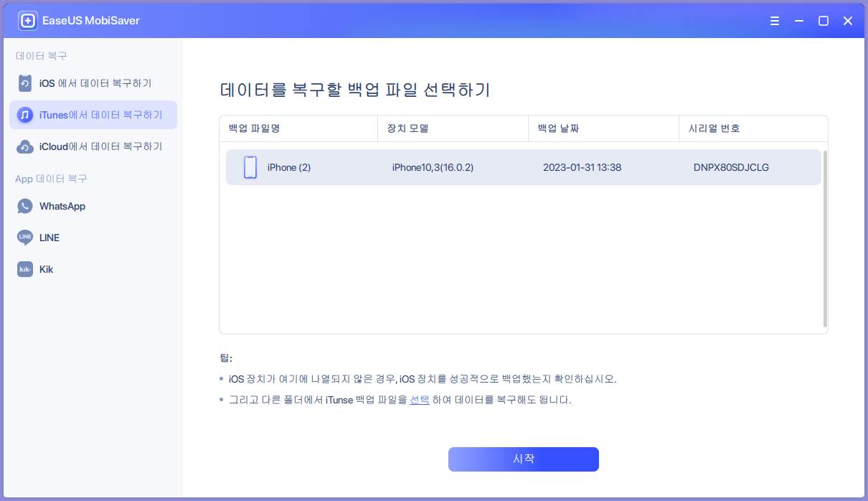Image resolution: width=868 pixels, height=501 pixels.
Task: Click the EaseUS MobiSaver logo icon
Action: coord(27,20)
